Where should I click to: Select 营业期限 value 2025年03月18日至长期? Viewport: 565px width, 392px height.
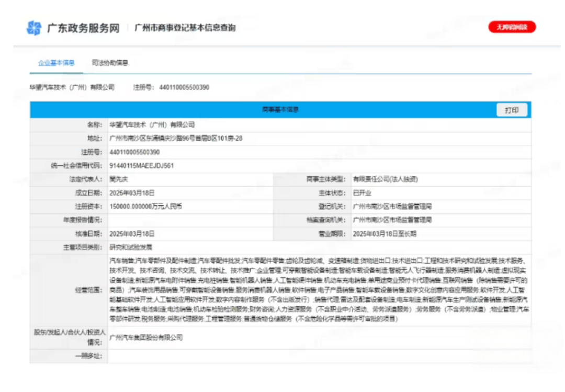(385, 234)
